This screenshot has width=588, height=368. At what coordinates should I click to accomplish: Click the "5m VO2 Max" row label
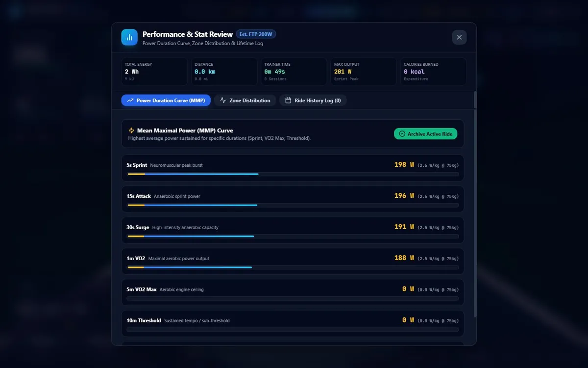(x=142, y=289)
